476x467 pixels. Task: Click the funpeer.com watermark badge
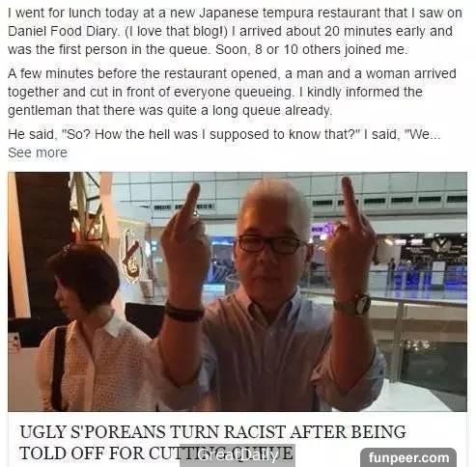408,457
